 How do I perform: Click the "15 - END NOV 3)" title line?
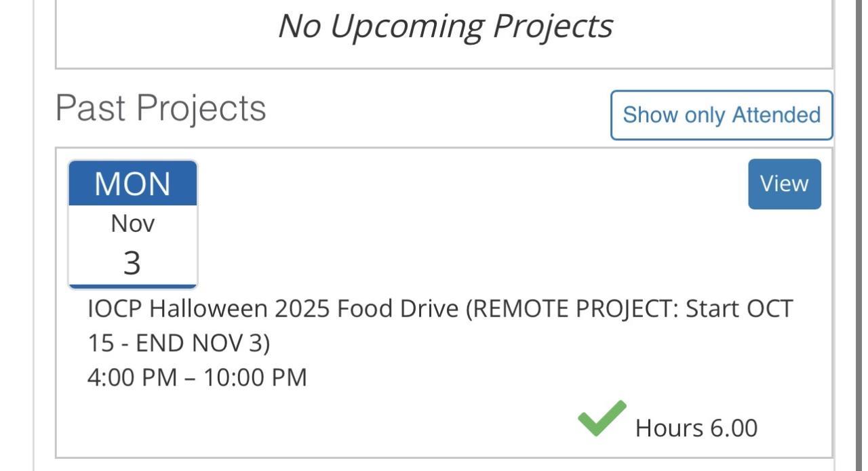178,344
